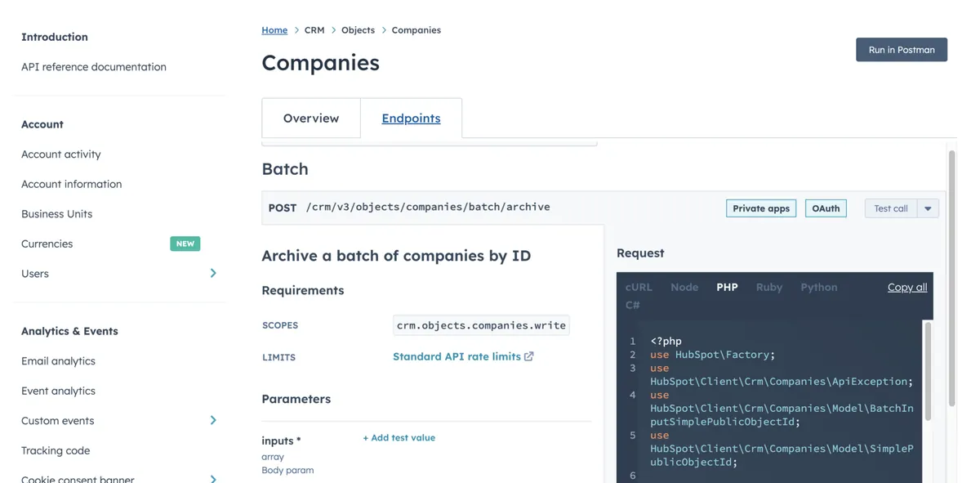Click the Objects breadcrumb

pos(358,30)
